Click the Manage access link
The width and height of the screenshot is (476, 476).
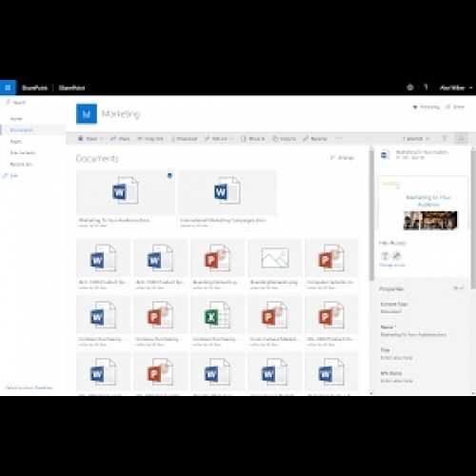pos(392,265)
